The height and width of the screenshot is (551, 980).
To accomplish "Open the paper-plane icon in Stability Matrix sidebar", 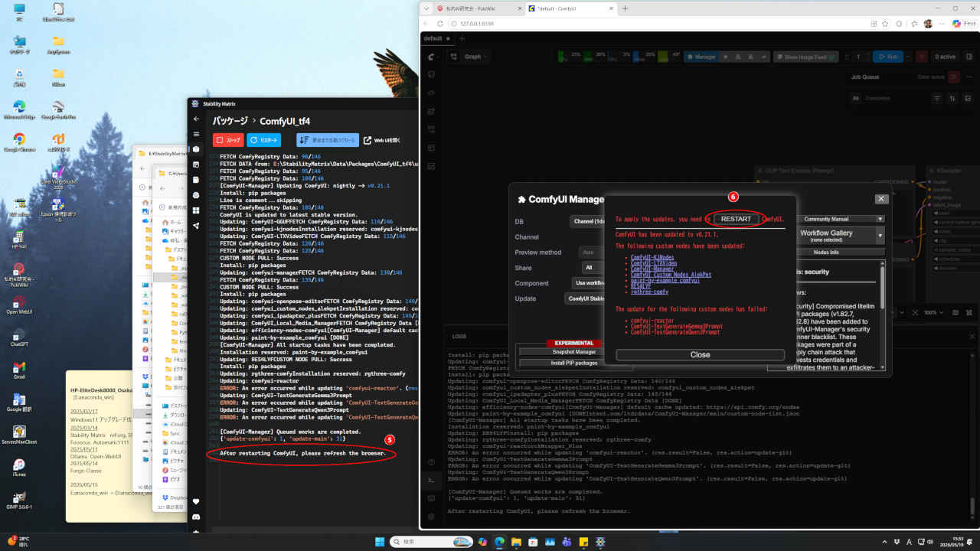I will 196,226.
